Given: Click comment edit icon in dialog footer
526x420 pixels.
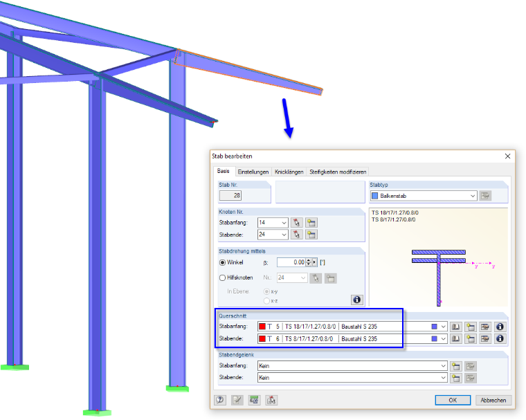Looking at the screenshot, I should coord(237,400).
